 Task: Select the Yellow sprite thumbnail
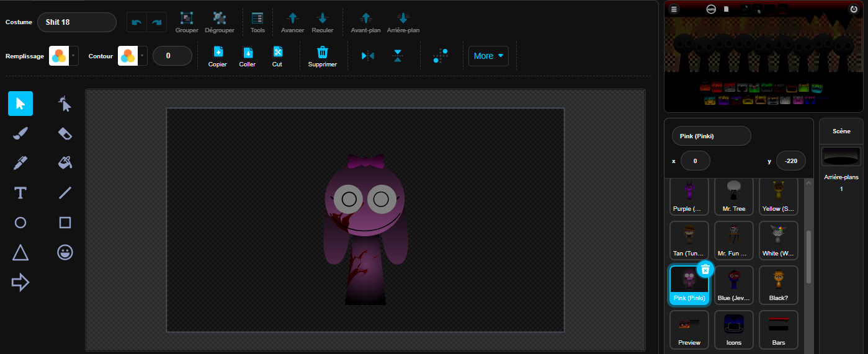click(779, 196)
